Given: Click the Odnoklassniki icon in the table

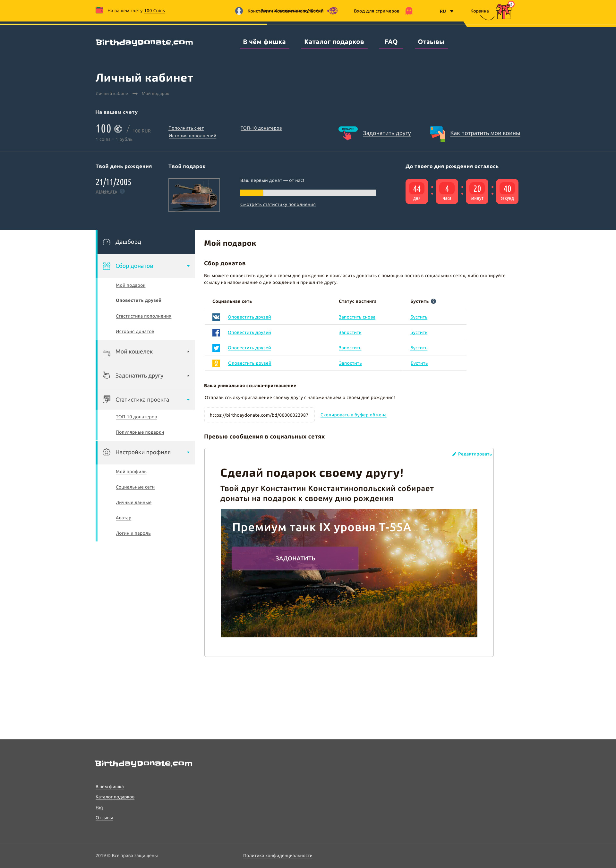Looking at the screenshot, I should [216, 363].
